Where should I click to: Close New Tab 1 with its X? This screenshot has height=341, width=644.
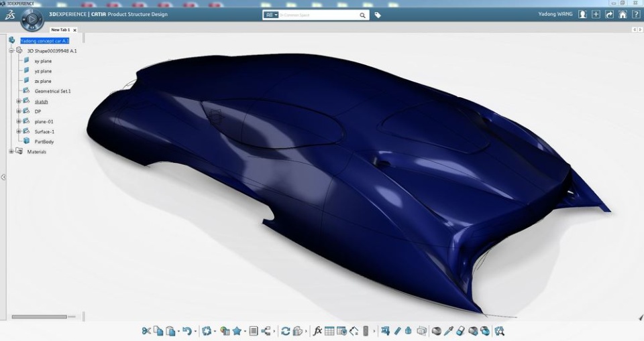74,30
